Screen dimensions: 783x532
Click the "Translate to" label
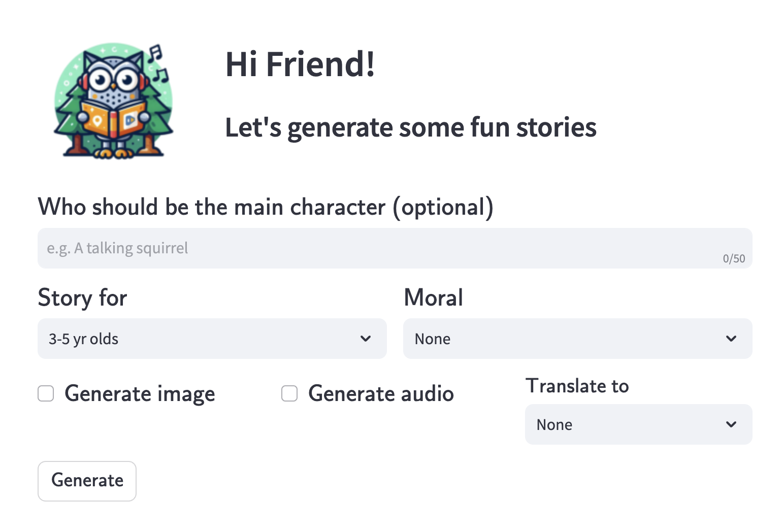[x=577, y=386]
